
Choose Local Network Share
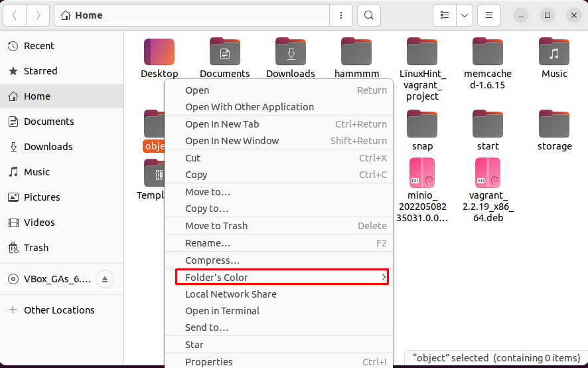(x=279, y=294)
